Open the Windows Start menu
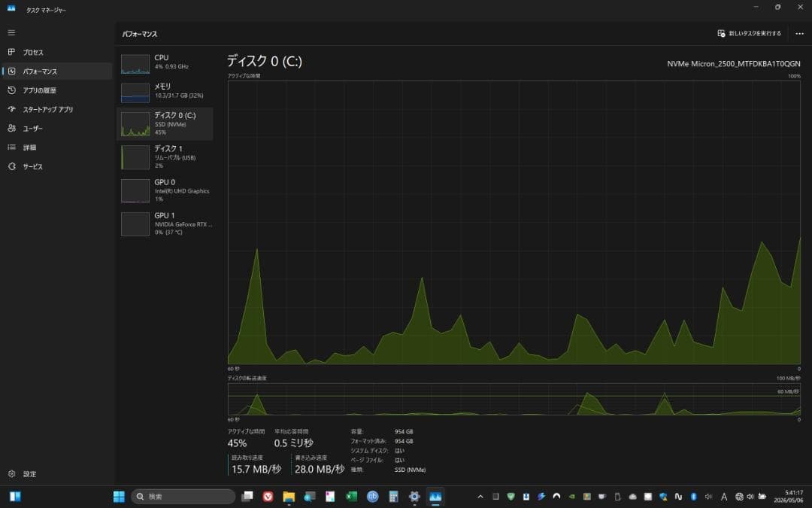The image size is (812, 508). pyautogui.click(x=119, y=497)
